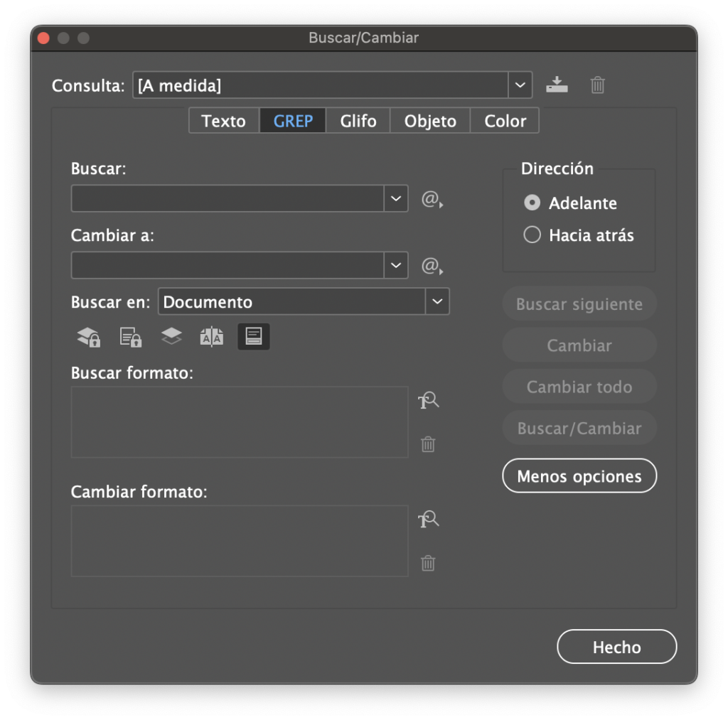This screenshot has width=728, height=720.
Task: Clear Cambiar formato attributes trash icon
Action: (428, 563)
